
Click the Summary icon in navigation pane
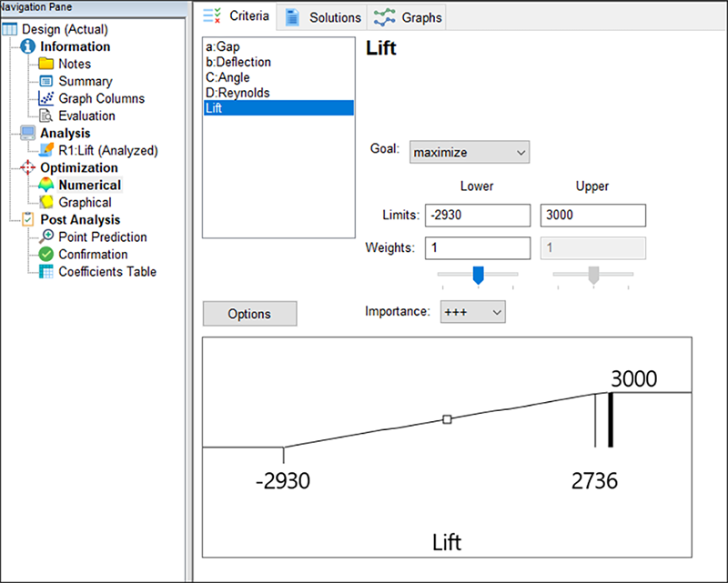(46, 81)
